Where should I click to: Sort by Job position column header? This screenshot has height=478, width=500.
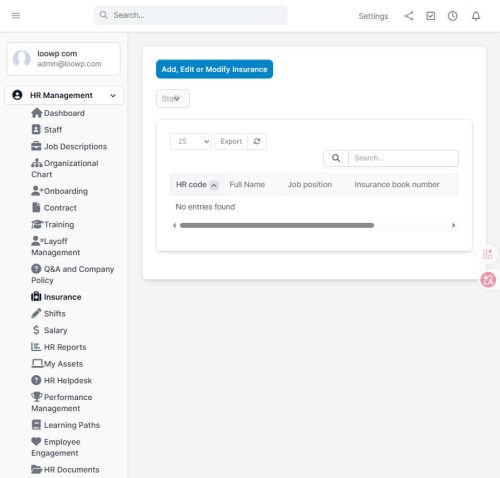pyautogui.click(x=310, y=184)
